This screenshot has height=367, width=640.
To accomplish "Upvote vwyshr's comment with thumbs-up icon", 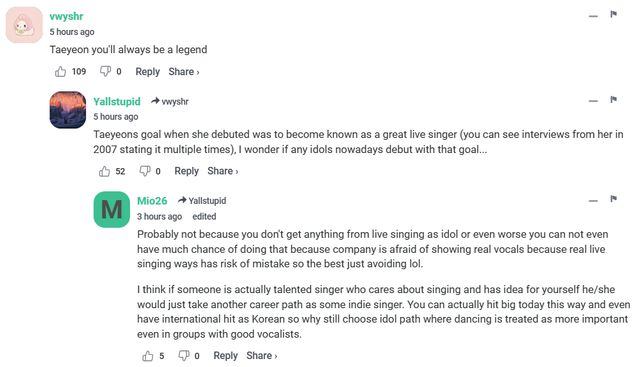I will click(x=60, y=72).
